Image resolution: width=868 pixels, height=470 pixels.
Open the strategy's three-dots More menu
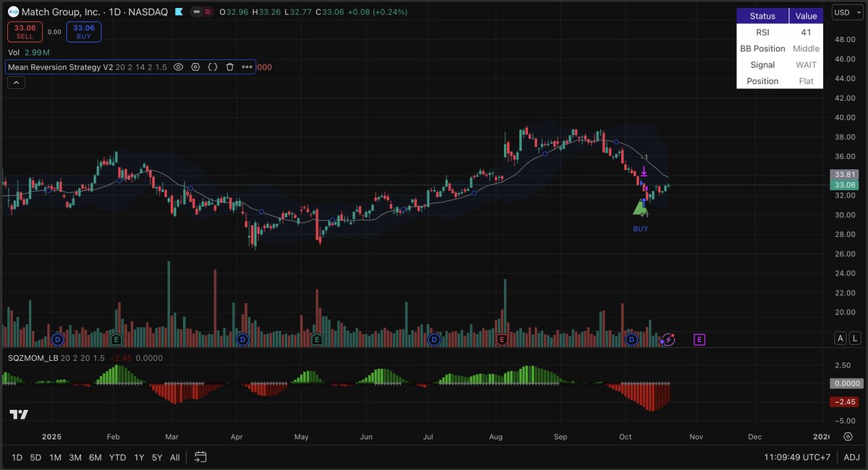[x=247, y=67]
